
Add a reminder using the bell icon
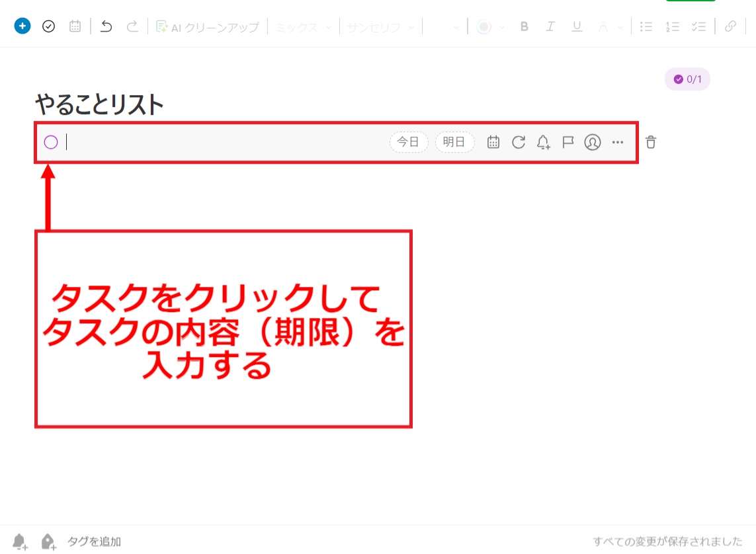click(543, 142)
